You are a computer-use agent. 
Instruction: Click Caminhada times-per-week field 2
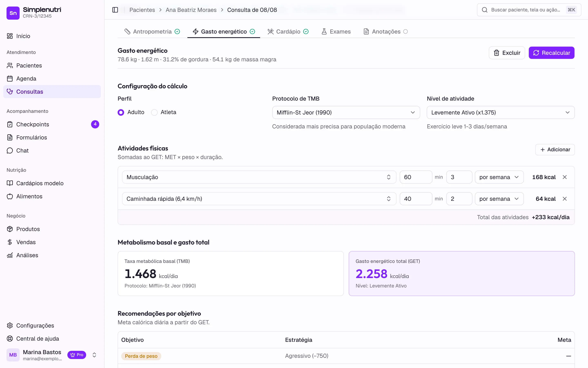(459, 199)
